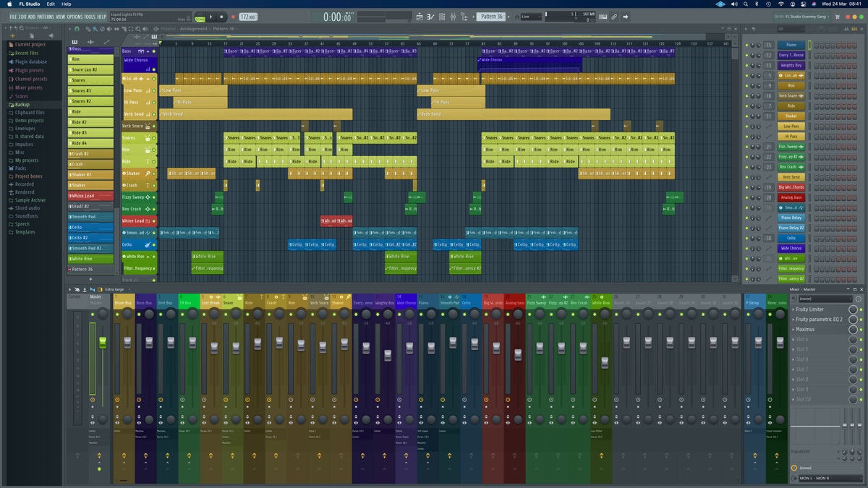Open the MON L - MON R output dropdown
The image size is (868, 488).
pyautogui.click(x=830, y=478)
